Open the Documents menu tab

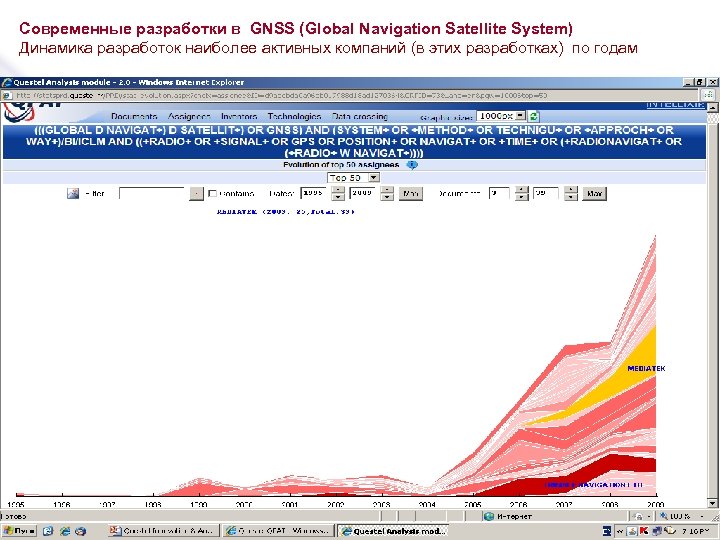coord(134,116)
